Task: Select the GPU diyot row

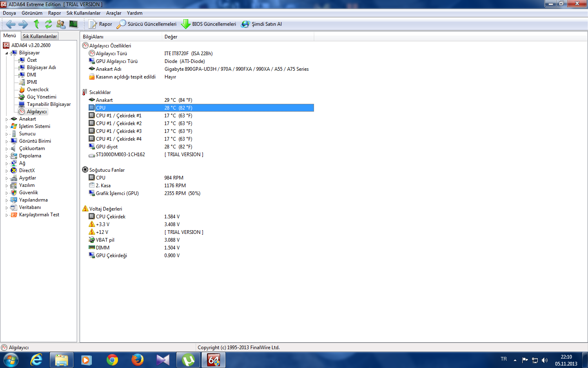Action: point(201,147)
